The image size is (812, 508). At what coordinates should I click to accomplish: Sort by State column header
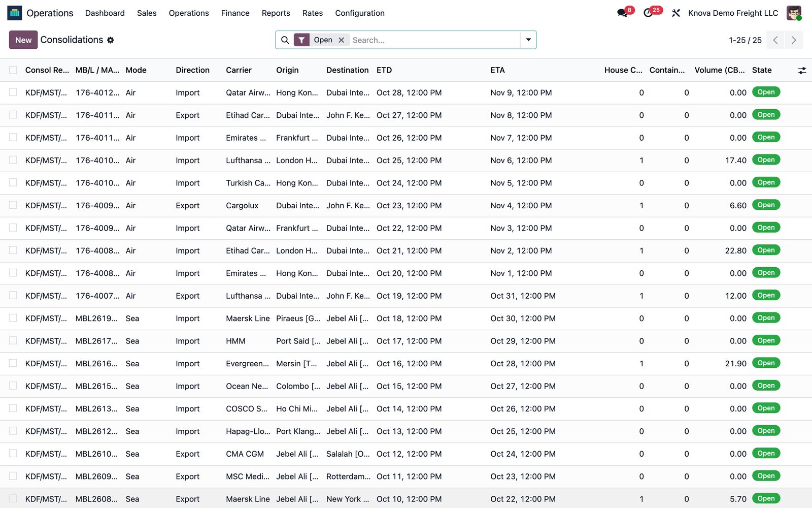[x=762, y=70]
